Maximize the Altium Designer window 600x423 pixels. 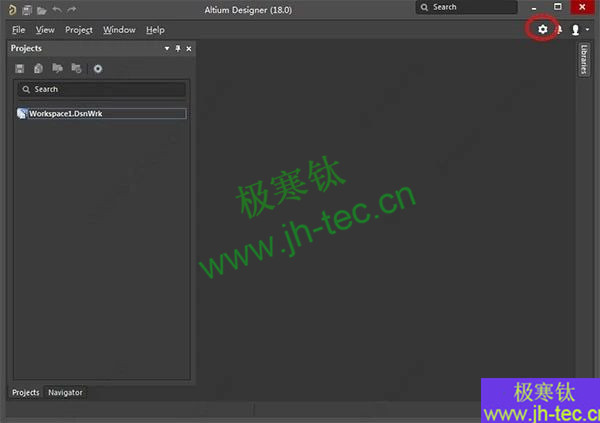[x=558, y=7]
